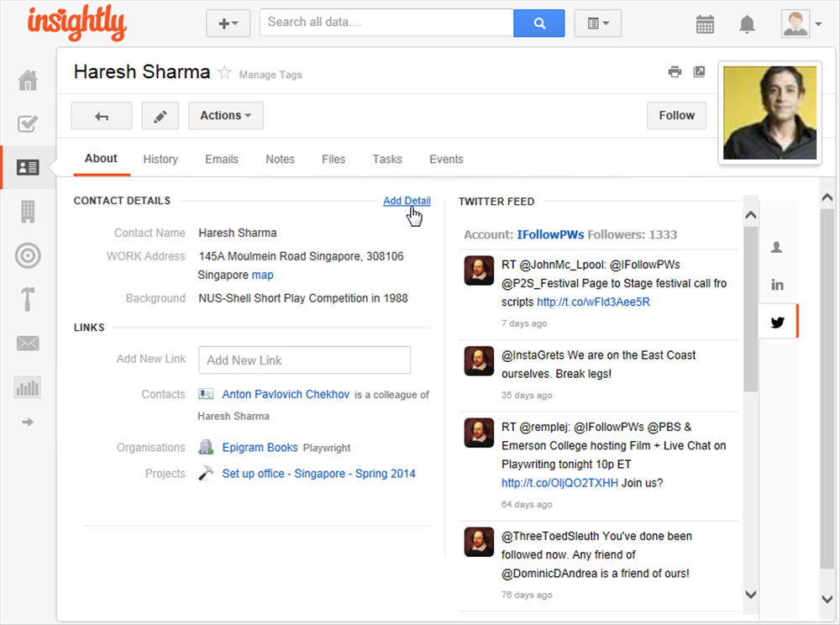840x625 pixels.
Task: Open the Home icon in sidebar
Action: (x=28, y=81)
